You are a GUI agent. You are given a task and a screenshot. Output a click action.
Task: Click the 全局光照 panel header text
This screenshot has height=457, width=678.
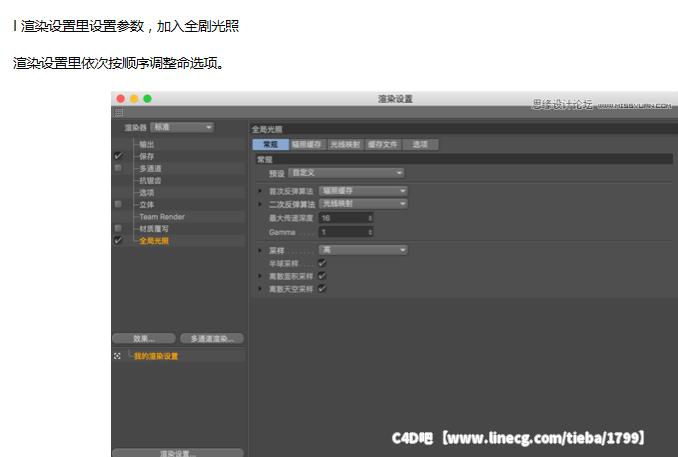point(267,129)
